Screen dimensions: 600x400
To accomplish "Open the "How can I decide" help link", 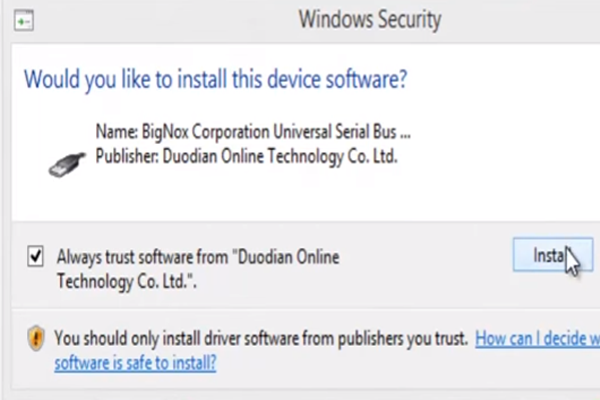I will tap(537, 339).
